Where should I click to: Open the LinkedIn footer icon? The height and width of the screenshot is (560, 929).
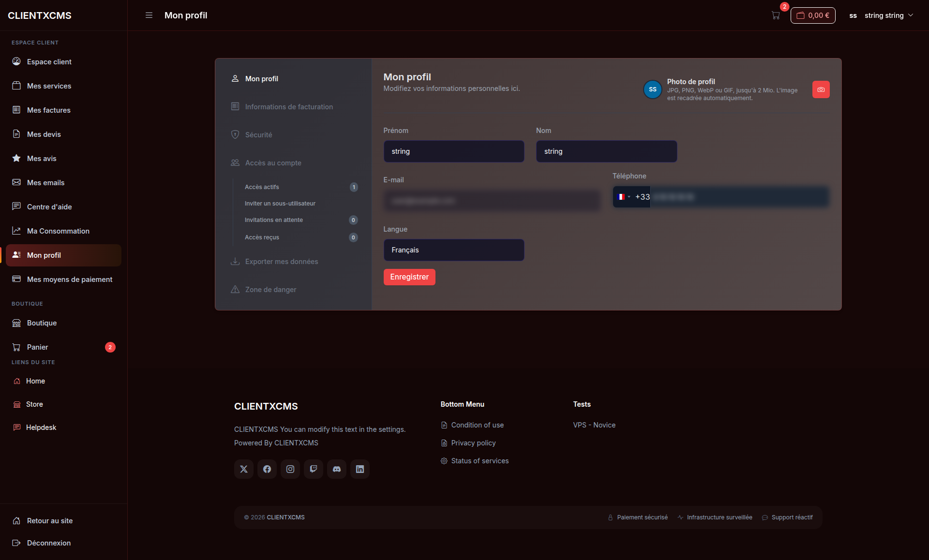coord(360,469)
